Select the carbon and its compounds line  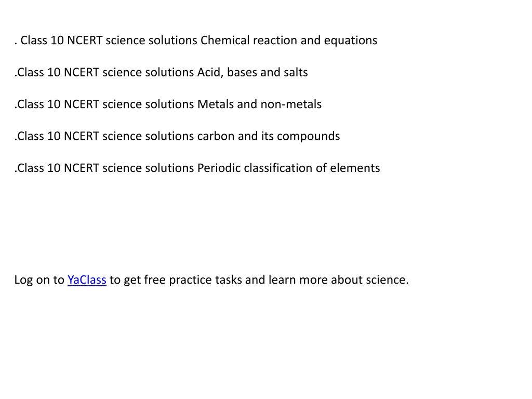coord(177,136)
